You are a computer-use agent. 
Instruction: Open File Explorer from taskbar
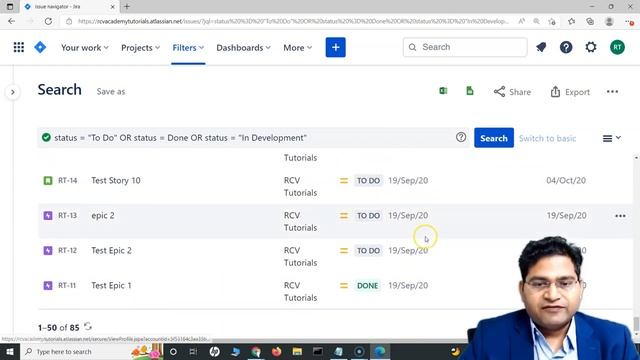pos(297,351)
